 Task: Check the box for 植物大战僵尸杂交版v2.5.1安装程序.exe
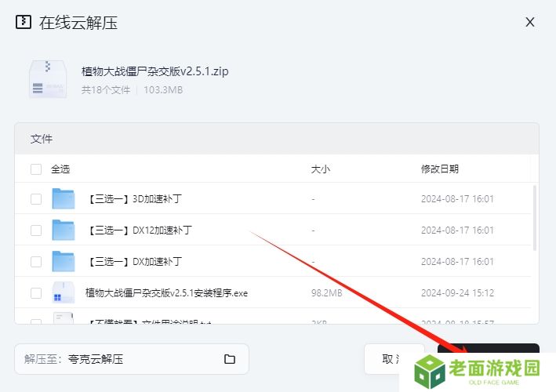36,293
